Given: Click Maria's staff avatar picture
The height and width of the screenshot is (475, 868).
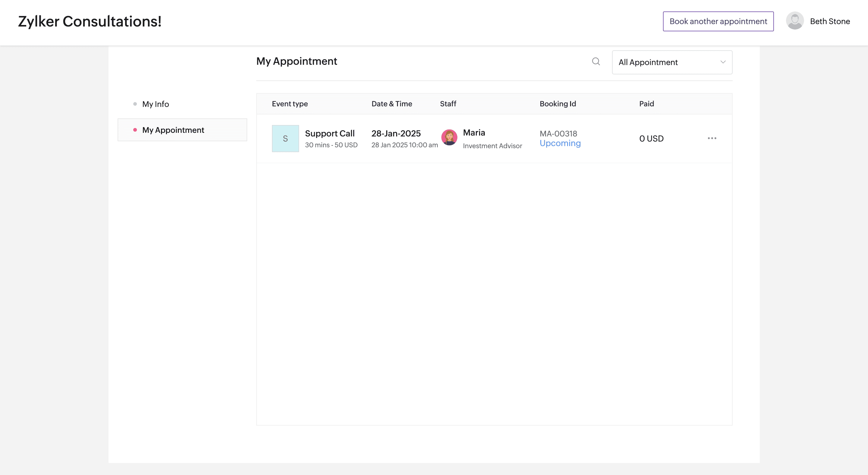Looking at the screenshot, I should [x=449, y=137].
